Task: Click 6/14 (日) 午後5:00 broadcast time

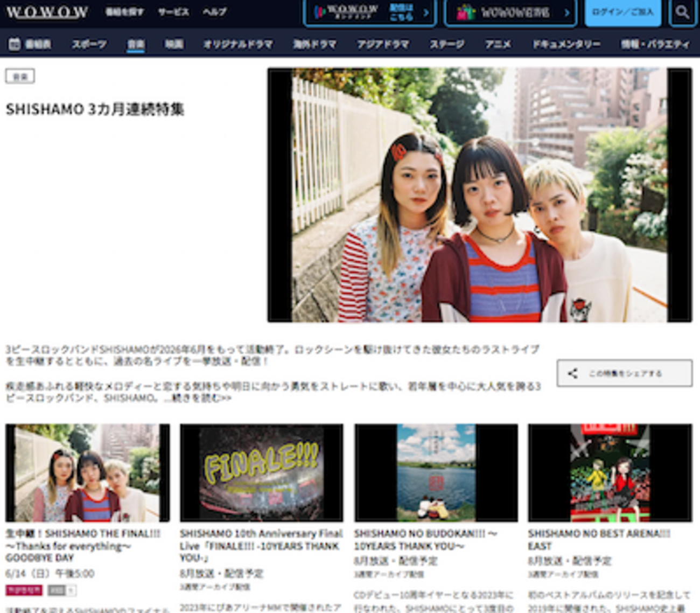Action: click(x=50, y=574)
